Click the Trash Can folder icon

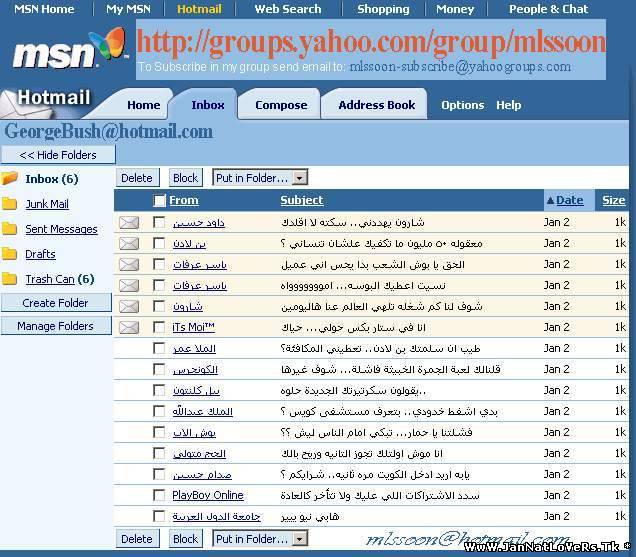(x=9, y=279)
